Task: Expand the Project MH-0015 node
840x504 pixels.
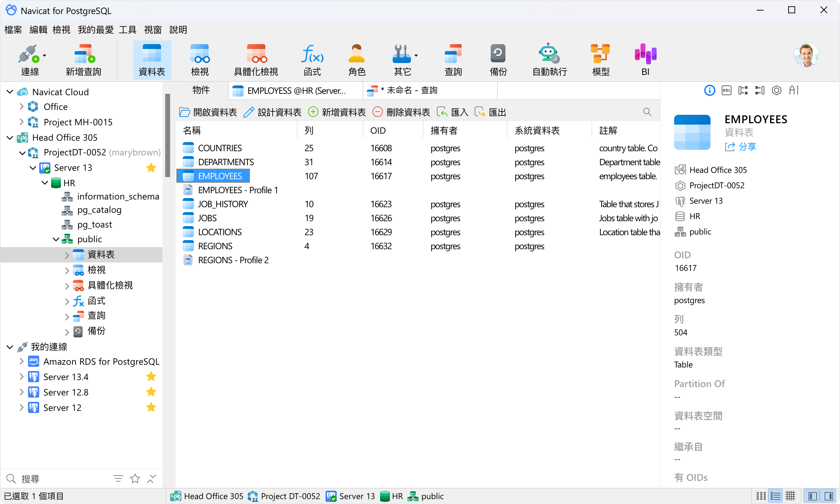Action: 21,122
